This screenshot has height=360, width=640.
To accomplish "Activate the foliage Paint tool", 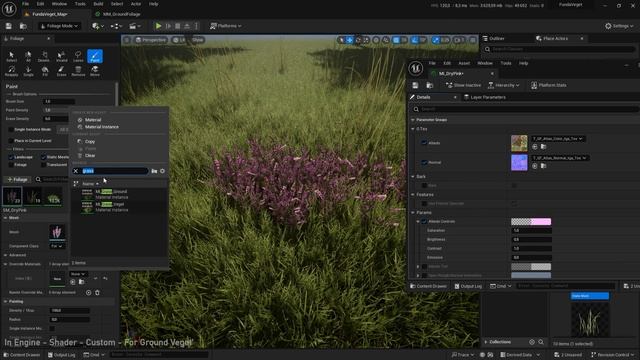I will coord(95,56).
